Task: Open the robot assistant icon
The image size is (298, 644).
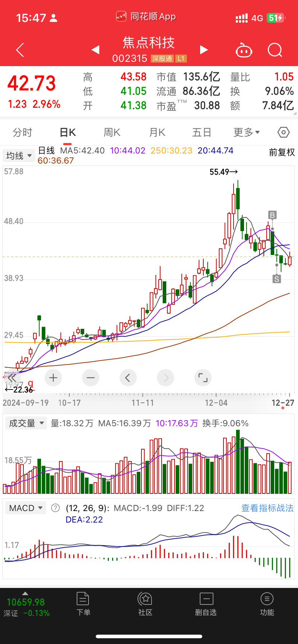Action: pos(244,50)
